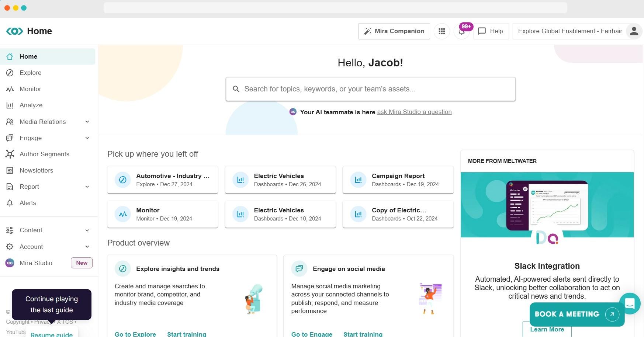Click Go to Engage link
644x337 pixels.
[x=312, y=334]
